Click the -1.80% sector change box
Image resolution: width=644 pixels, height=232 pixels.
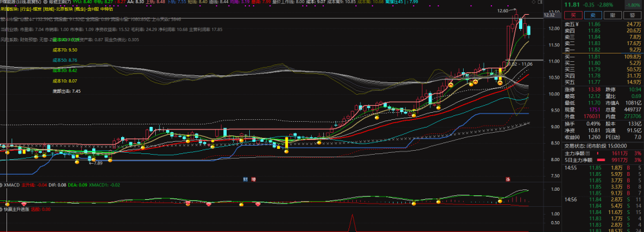tap(632, 5)
